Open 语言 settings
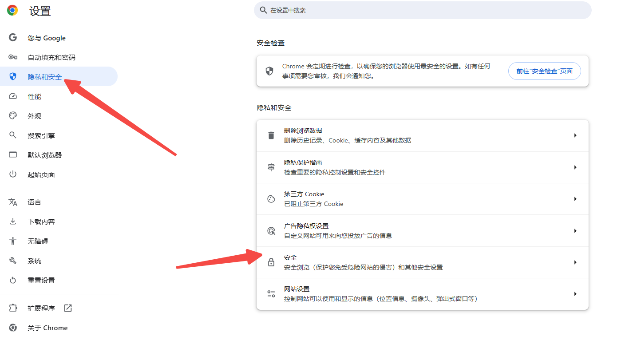 (x=59, y=202)
